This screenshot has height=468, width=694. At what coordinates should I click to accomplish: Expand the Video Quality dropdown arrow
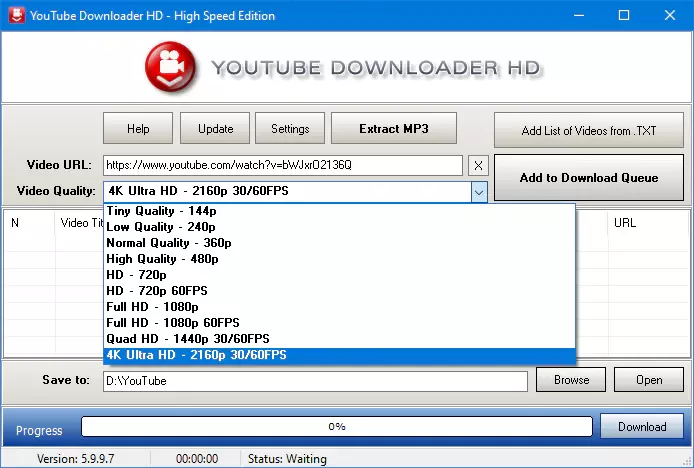pyautogui.click(x=478, y=192)
